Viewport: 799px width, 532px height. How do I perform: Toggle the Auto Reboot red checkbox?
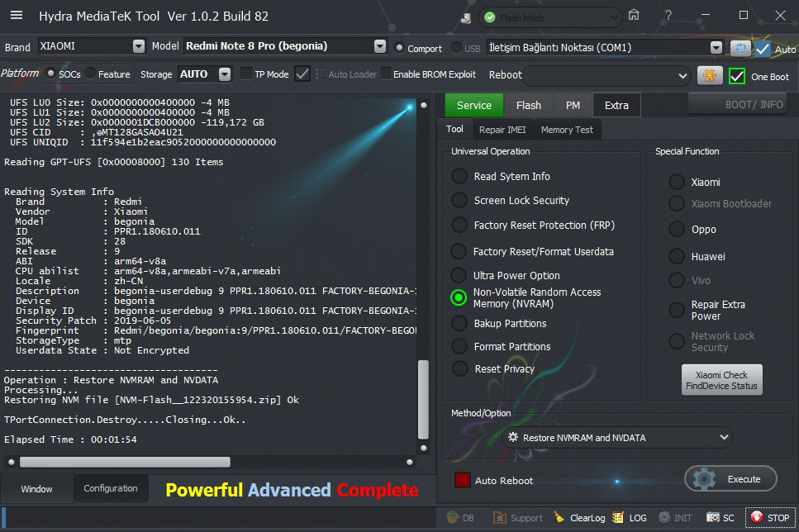462,480
